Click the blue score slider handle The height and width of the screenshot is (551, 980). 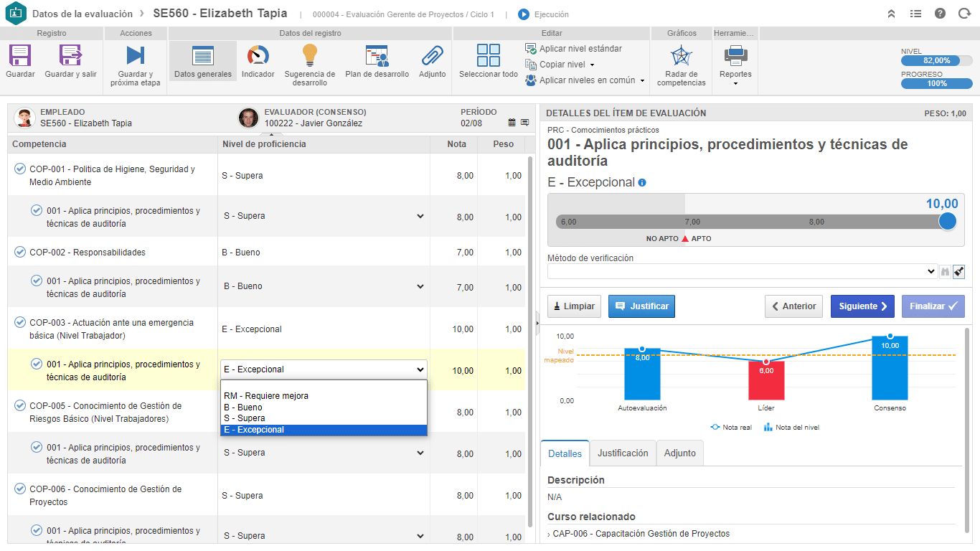tap(948, 221)
